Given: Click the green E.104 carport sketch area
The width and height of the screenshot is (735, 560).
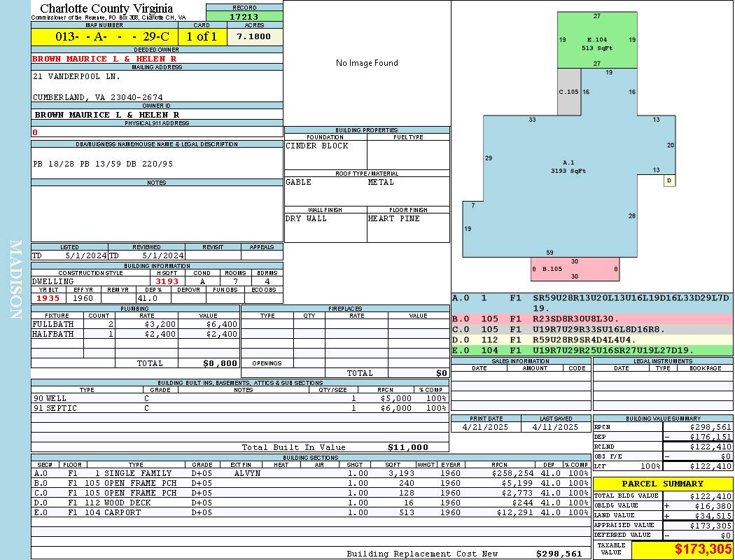Looking at the screenshot, I should 596,40.
